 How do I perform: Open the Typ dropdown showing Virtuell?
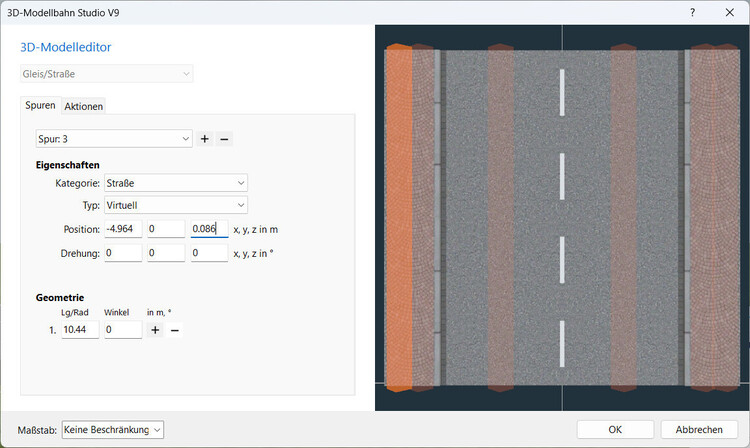click(x=176, y=205)
